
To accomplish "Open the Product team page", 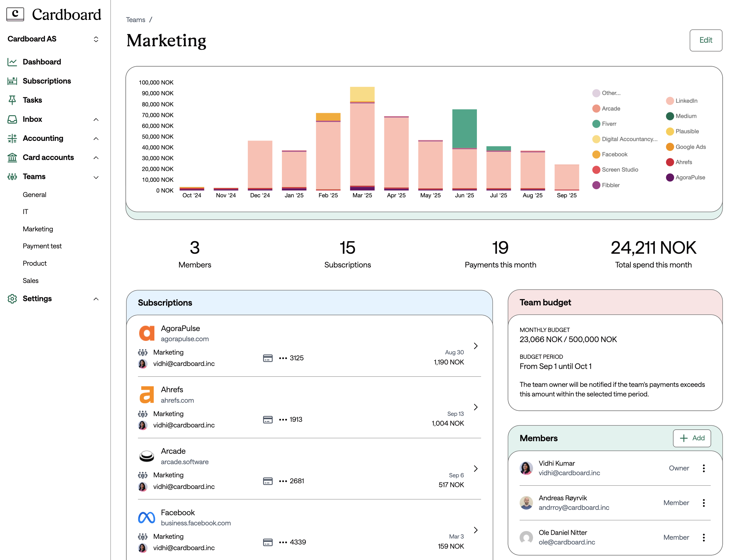I will 35,263.
